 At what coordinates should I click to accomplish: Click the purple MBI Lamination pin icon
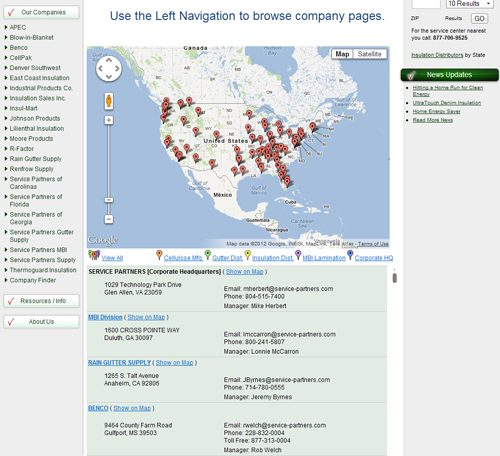pos(298,255)
